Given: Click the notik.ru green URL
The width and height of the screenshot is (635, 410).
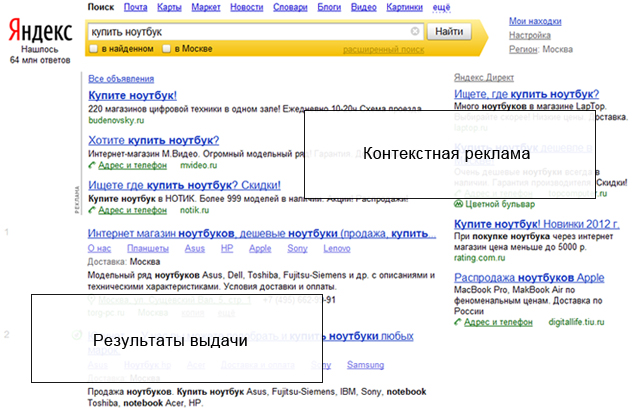Looking at the screenshot, I should [x=194, y=210].
